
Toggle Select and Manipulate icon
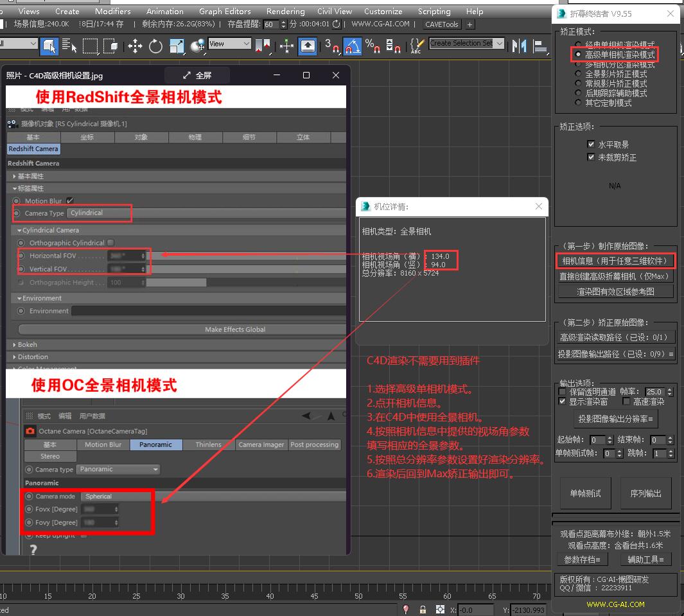click(x=286, y=46)
